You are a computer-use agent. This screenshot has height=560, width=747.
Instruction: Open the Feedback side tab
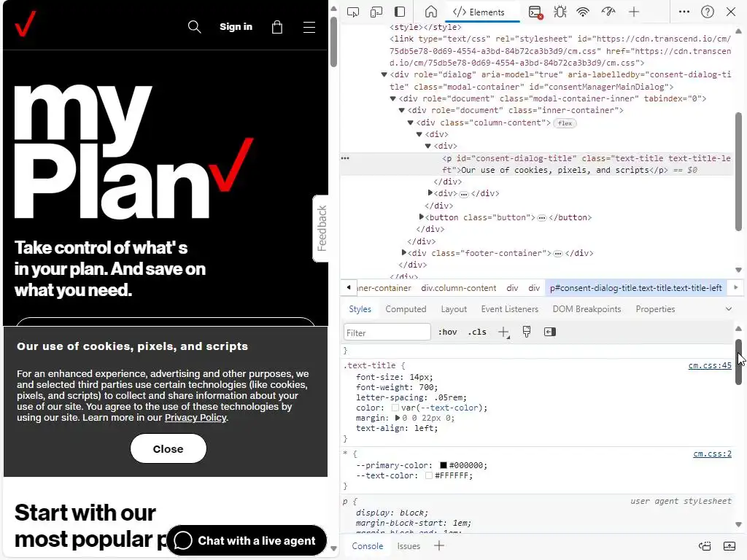pyautogui.click(x=322, y=228)
